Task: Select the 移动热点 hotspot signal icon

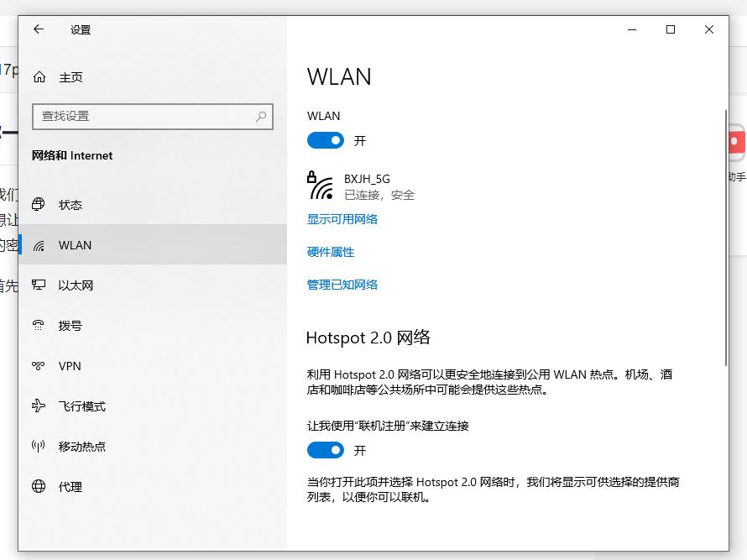Action: [x=39, y=446]
